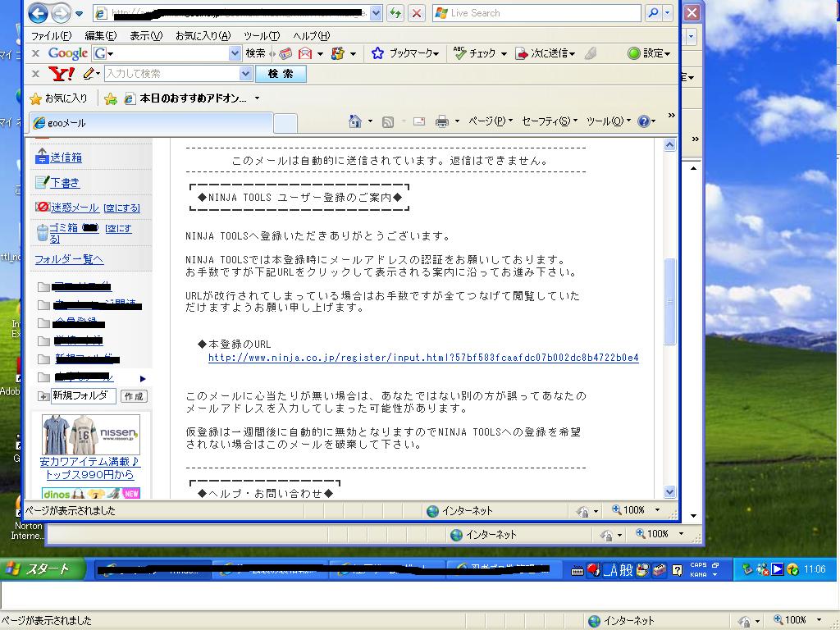Click the Google bookmark star icon

pos(377,53)
